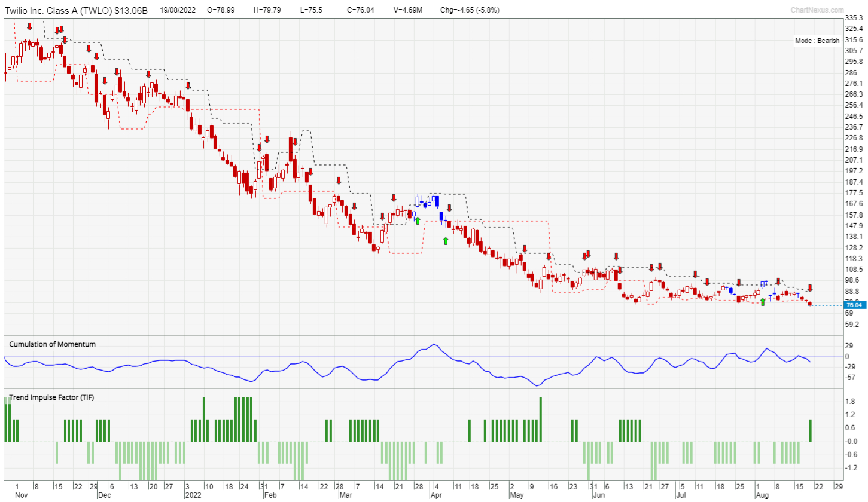Click the Mar month label on time axis

coord(345,495)
